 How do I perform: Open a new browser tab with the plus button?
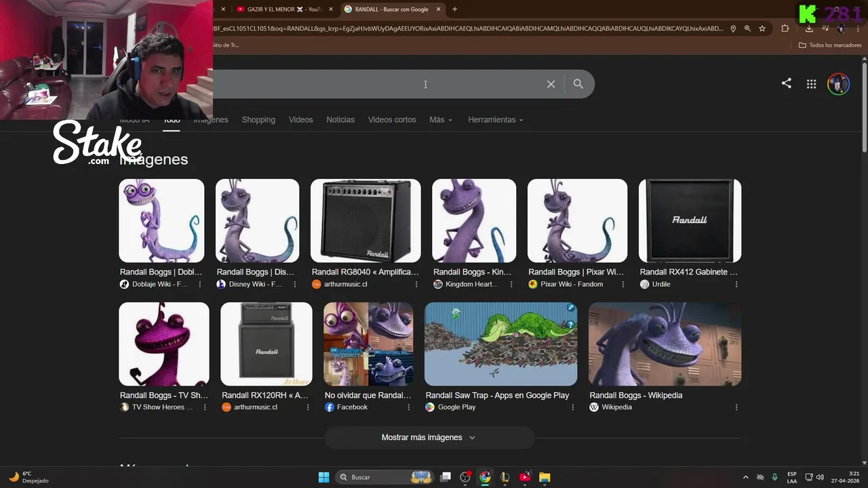(x=454, y=9)
